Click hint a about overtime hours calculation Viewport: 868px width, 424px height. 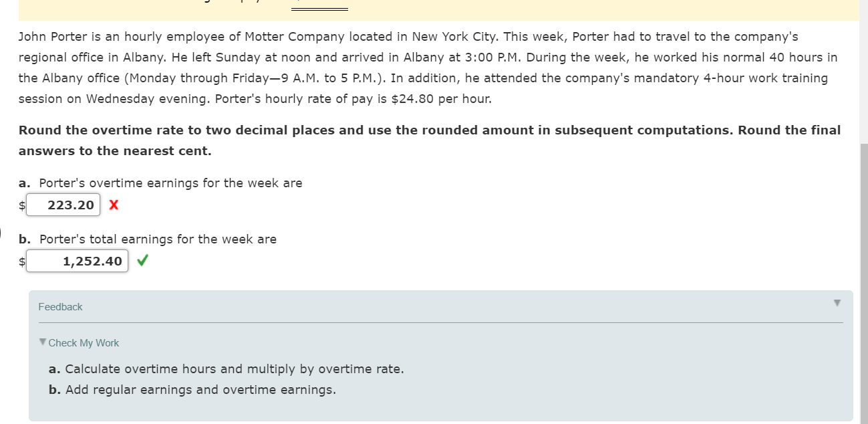(x=226, y=368)
